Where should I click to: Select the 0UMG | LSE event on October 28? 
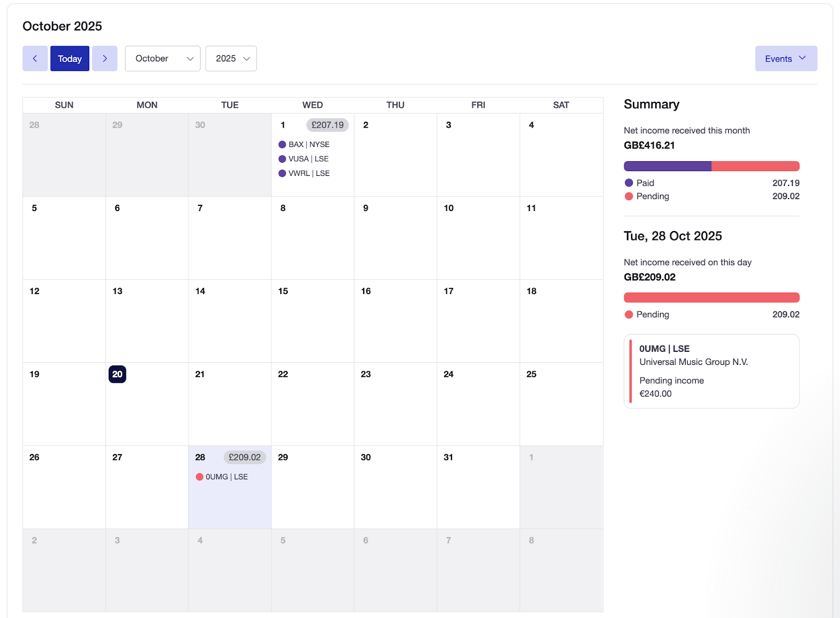coord(227,477)
